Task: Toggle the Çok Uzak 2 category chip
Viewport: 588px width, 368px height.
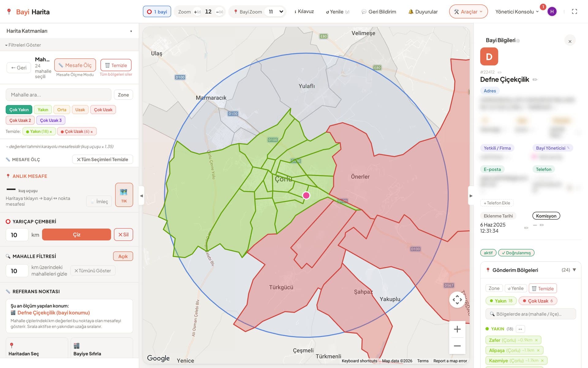Action: pyautogui.click(x=20, y=121)
